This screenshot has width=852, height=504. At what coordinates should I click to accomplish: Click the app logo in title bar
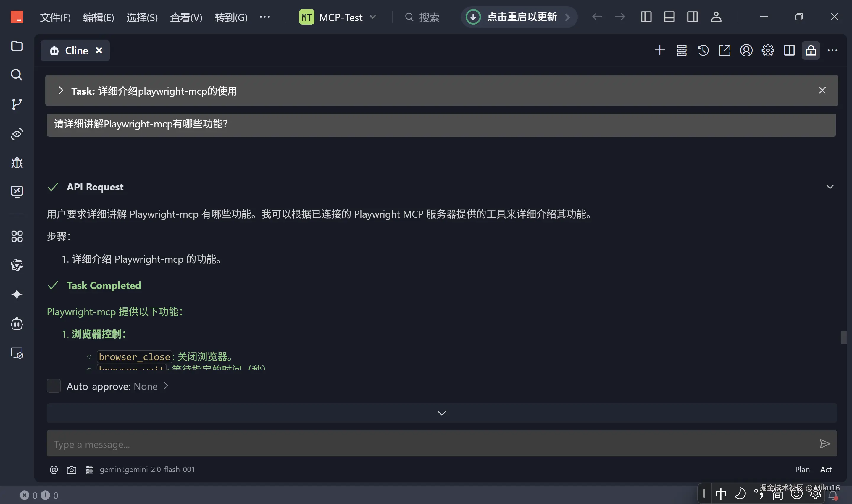(x=17, y=17)
